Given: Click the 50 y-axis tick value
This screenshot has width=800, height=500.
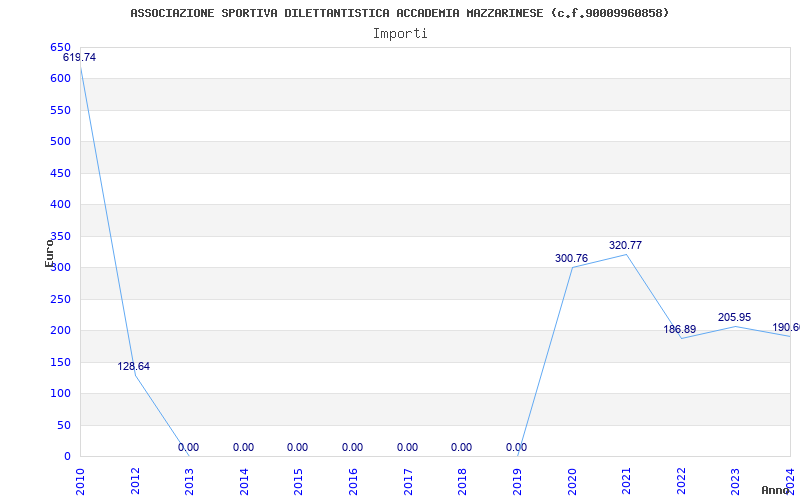Looking at the screenshot, I should pos(64,426).
